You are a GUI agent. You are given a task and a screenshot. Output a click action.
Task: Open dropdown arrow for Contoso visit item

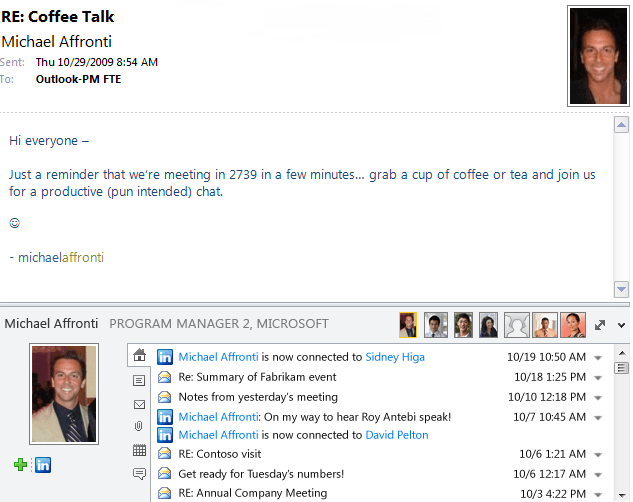(598, 455)
